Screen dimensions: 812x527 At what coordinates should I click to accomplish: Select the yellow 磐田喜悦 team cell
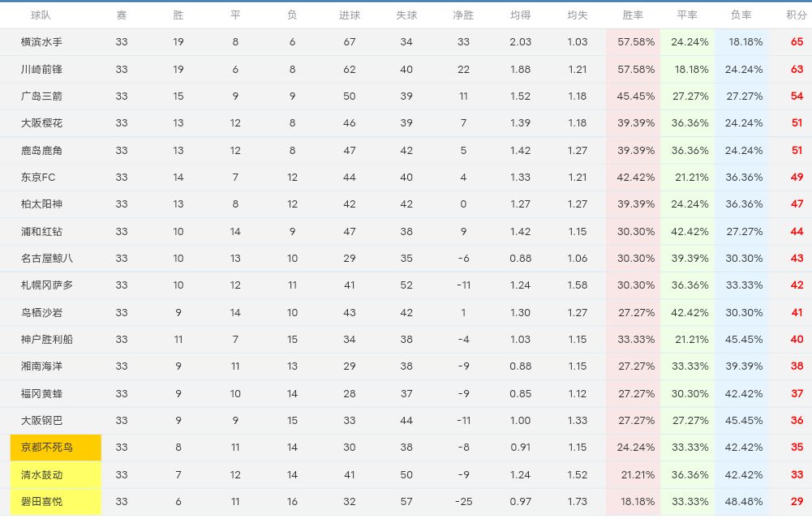point(55,502)
